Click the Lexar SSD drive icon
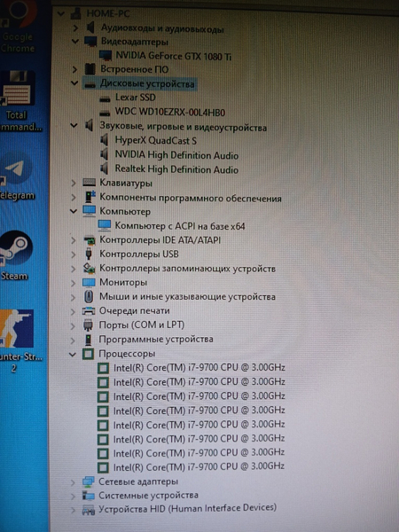This screenshot has width=399, height=532. click(x=106, y=98)
